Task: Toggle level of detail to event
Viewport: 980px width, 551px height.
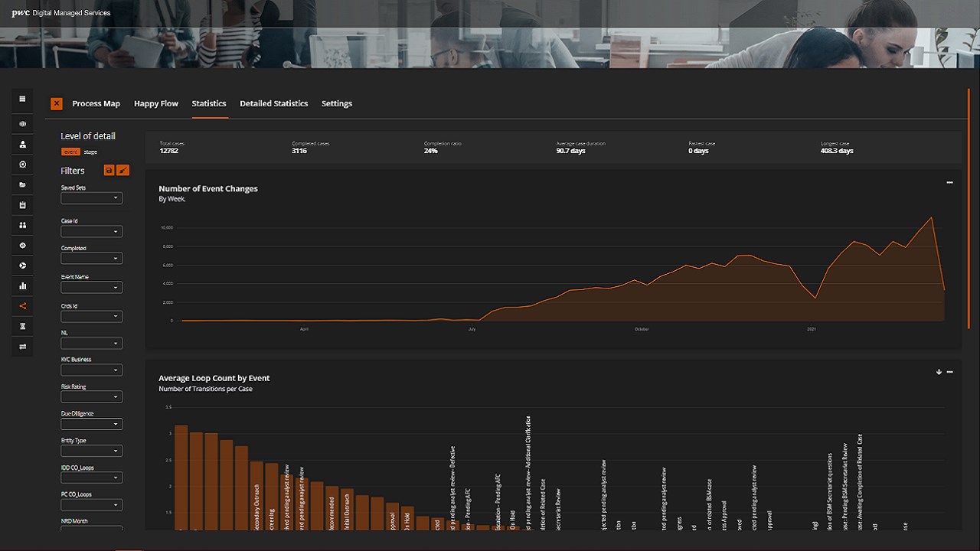Action: point(70,152)
